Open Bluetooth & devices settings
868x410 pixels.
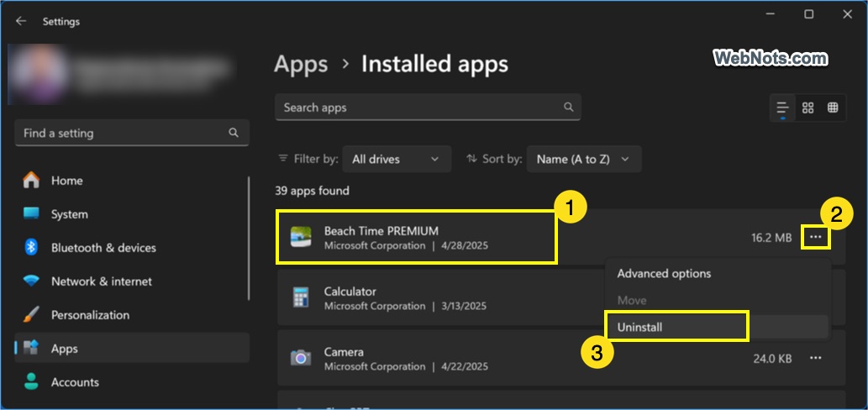click(132, 248)
